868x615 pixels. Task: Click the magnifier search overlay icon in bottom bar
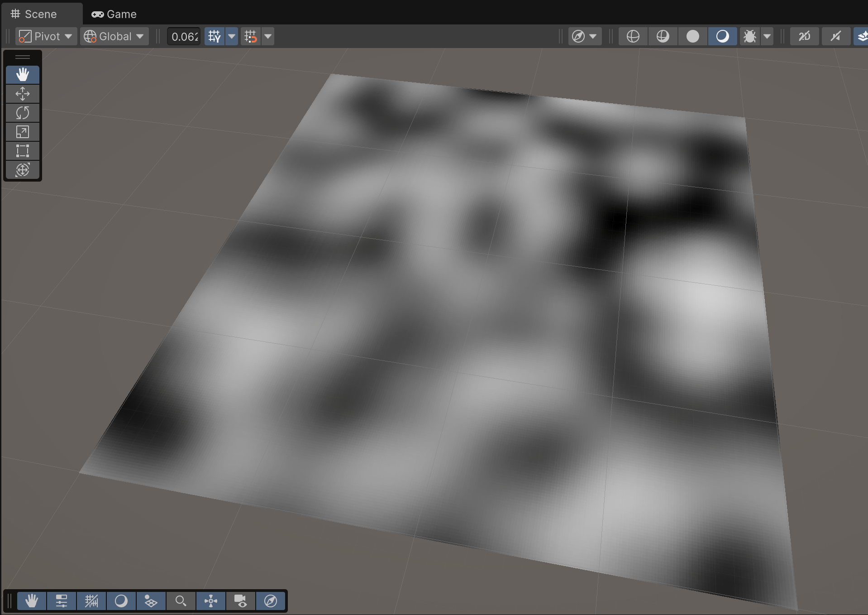(x=181, y=601)
